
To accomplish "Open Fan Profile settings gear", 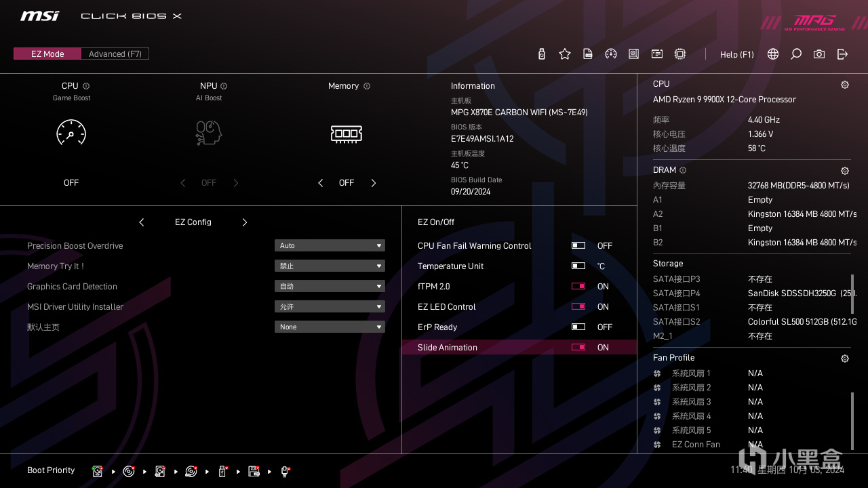I will click(845, 359).
